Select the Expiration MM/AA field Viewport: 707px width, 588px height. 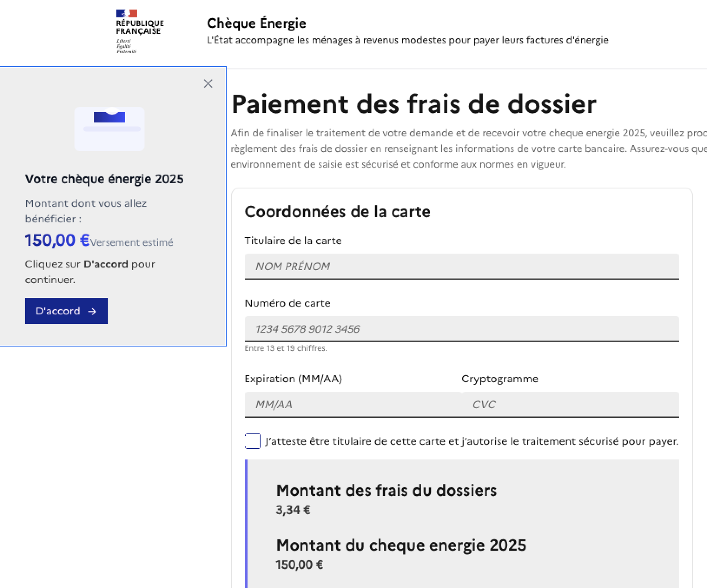[353, 404]
